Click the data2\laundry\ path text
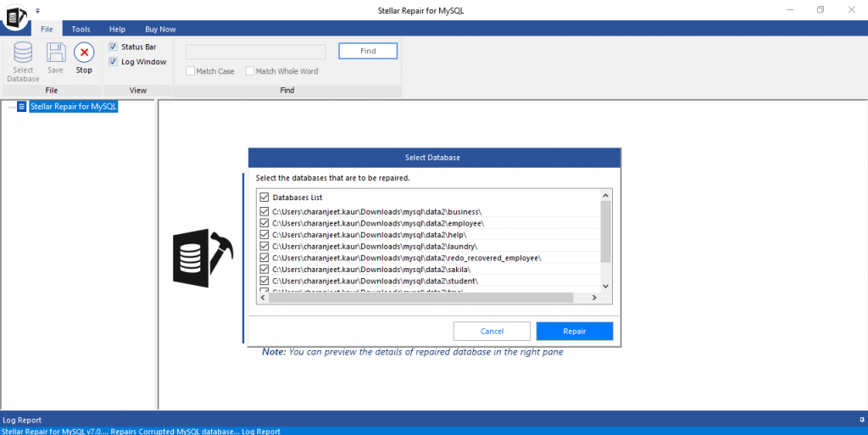The width and height of the screenshot is (868, 435). 375,246
